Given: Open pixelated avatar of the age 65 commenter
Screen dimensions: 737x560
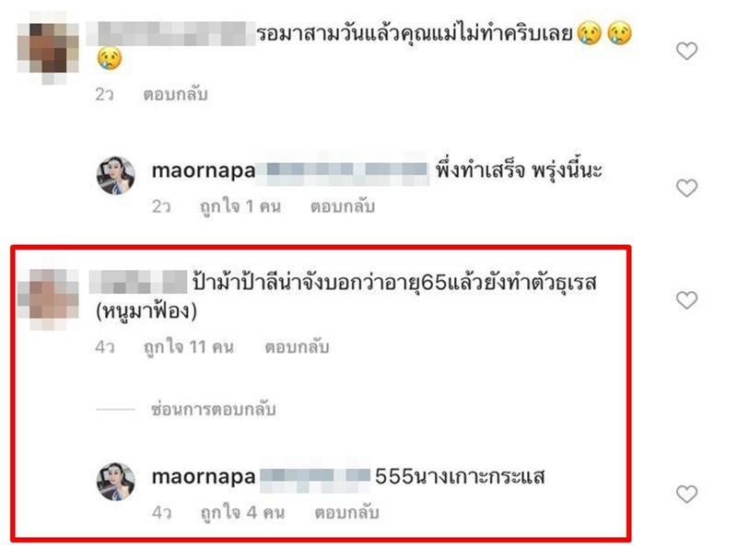Looking at the screenshot, I should tap(49, 299).
